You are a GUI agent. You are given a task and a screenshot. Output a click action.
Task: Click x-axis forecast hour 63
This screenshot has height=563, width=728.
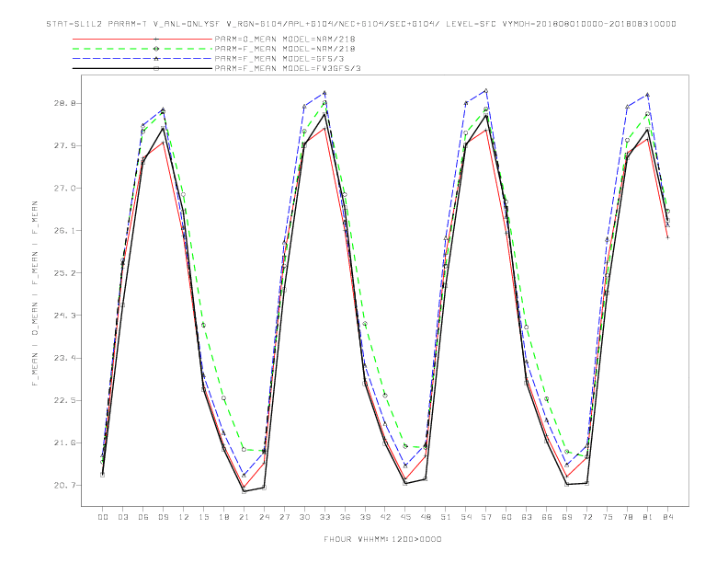pos(527,517)
